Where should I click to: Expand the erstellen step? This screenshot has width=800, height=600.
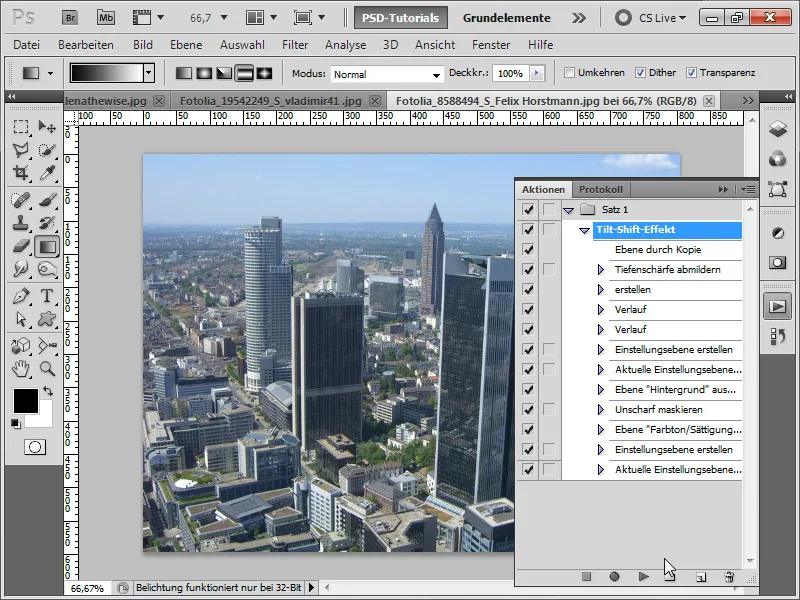coord(601,289)
